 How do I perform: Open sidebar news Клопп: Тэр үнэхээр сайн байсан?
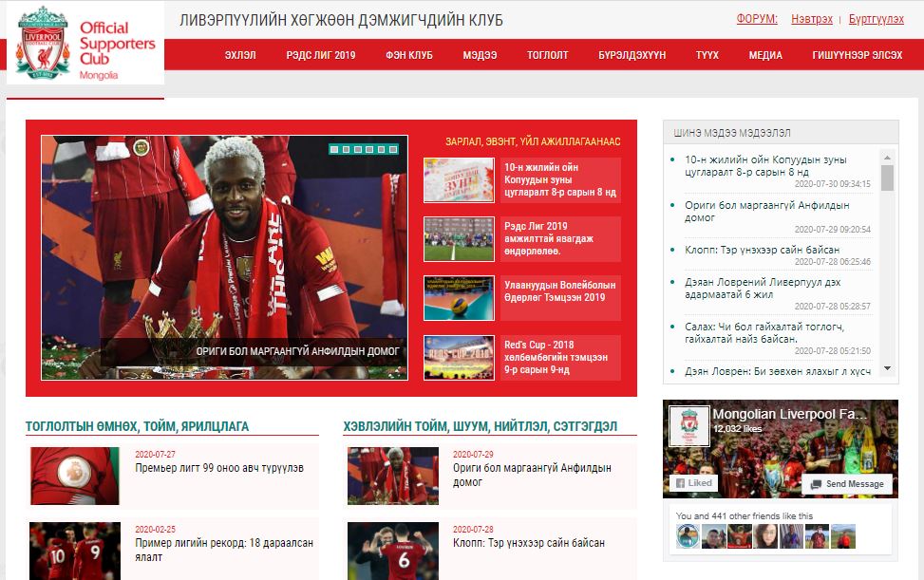pos(762,250)
